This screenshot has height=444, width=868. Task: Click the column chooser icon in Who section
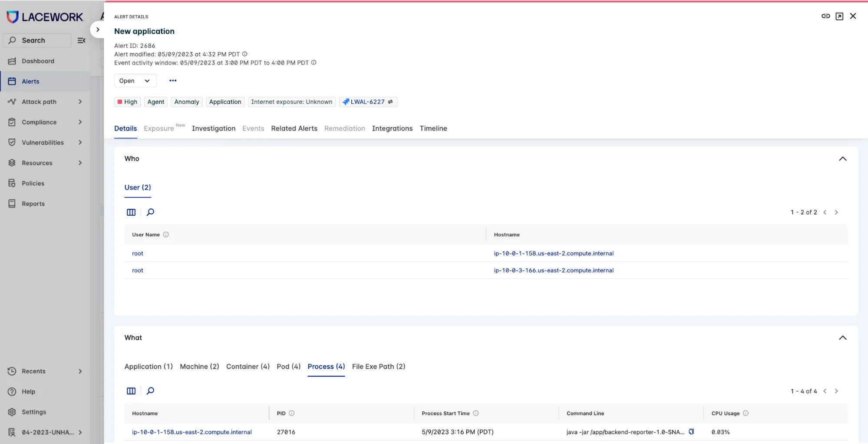click(131, 212)
